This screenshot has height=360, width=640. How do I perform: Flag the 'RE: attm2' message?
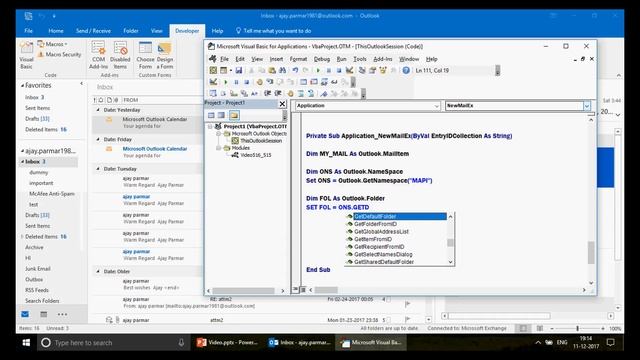click(407, 304)
